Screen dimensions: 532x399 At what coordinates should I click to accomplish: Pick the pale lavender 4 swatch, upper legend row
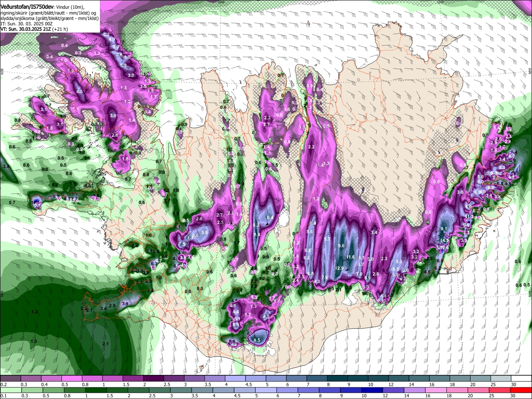pos(234,378)
